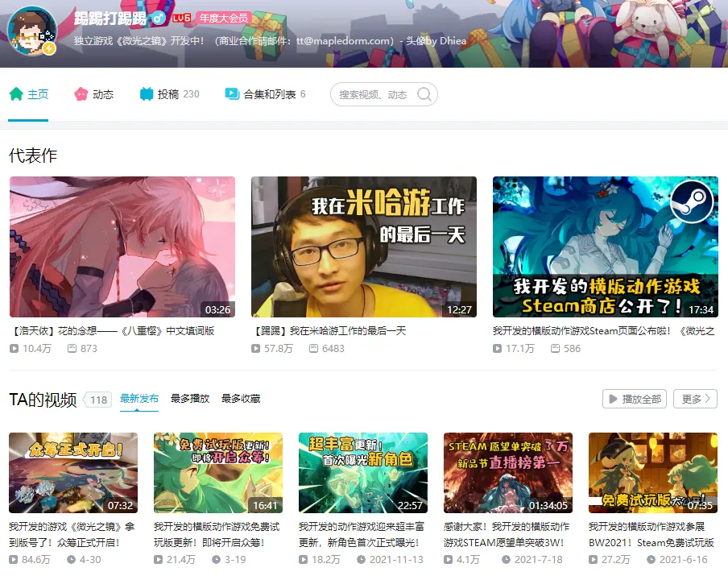
Task: Expand more videos with 更多 chevron
Action: 695,399
